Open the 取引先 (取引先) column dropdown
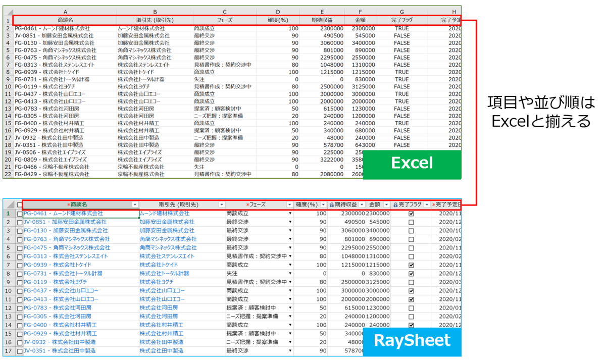The height and width of the screenshot is (364, 606). (x=222, y=204)
